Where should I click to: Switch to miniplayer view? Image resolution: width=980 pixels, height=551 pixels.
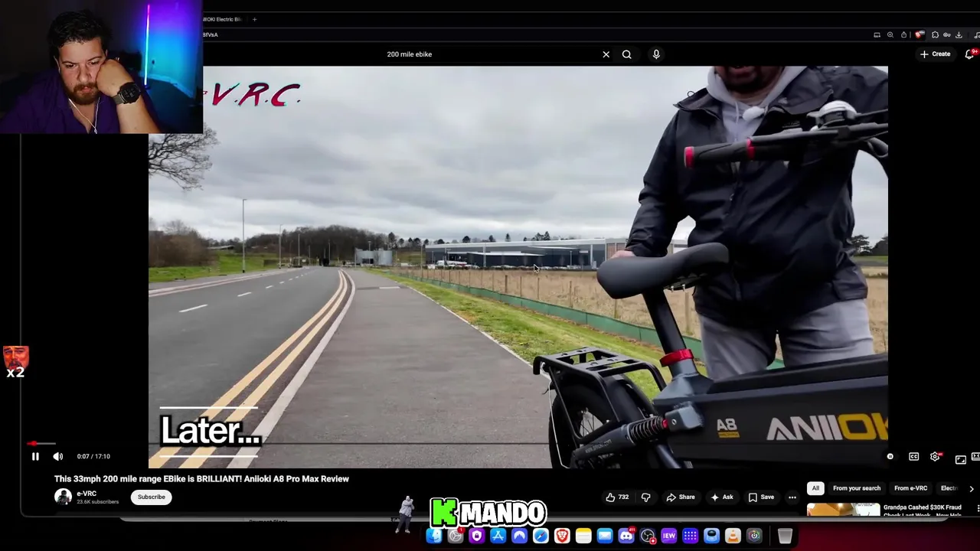pos(960,459)
